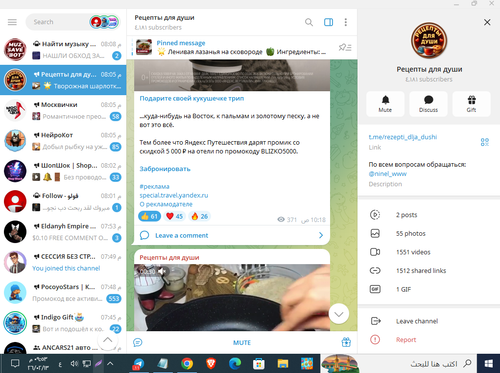The width and height of the screenshot is (500, 373).
Task: Open the three-dot channel options menu
Action: tap(346, 22)
